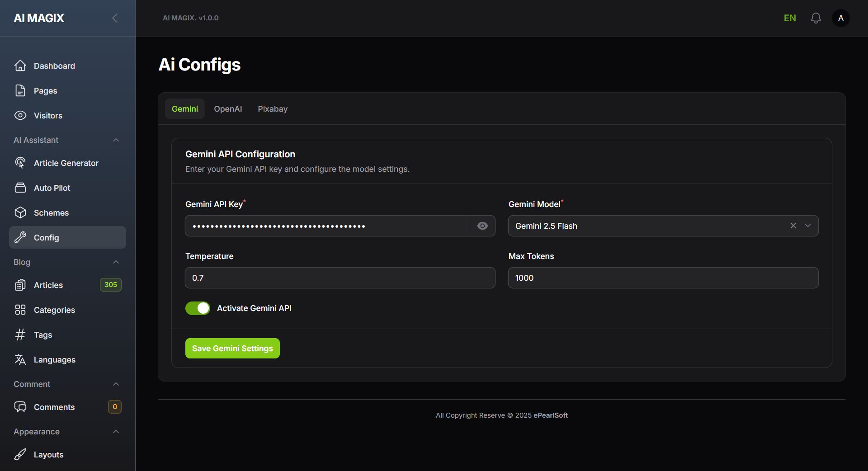Reveal the Gemini API key
868x471 pixels.
[482, 226]
